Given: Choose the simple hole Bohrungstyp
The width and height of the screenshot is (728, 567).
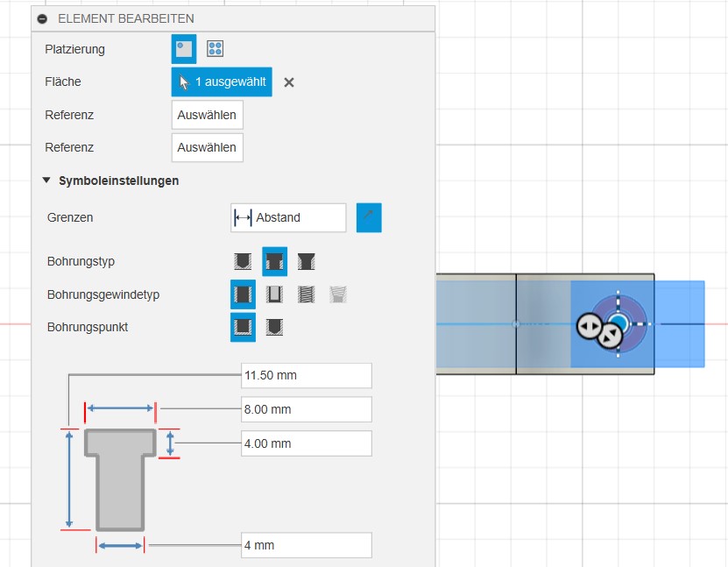Looking at the screenshot, I should pos(243,261).
